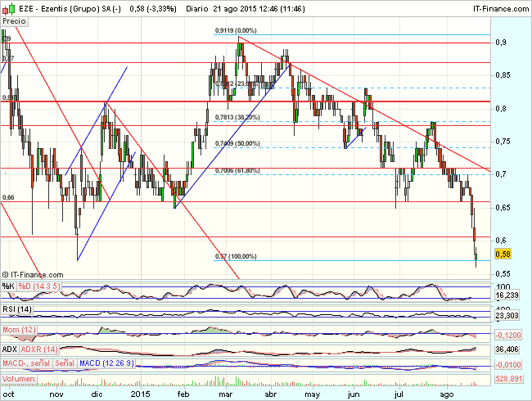Screen dimensions: 532x401
Task: Click the yellow 0,58 current price tag
Action: 503,254
